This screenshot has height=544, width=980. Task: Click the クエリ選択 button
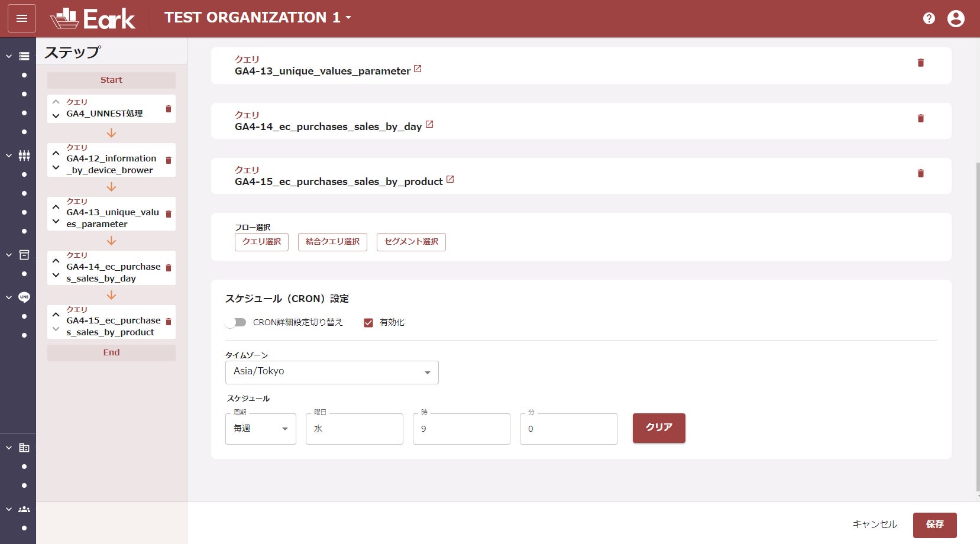pyautogui.click(x=261, y=242)
